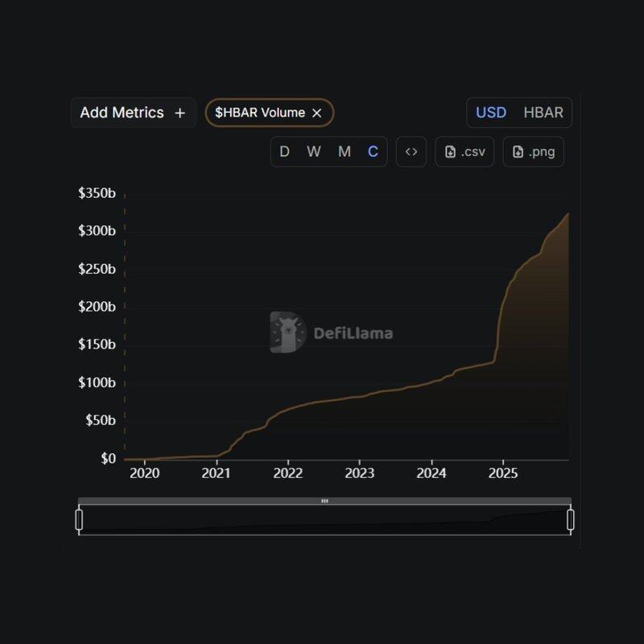Screen dimensions: 644x644
Task: Select the Monthly (M) interval
Action: click(x=345, y=151)
